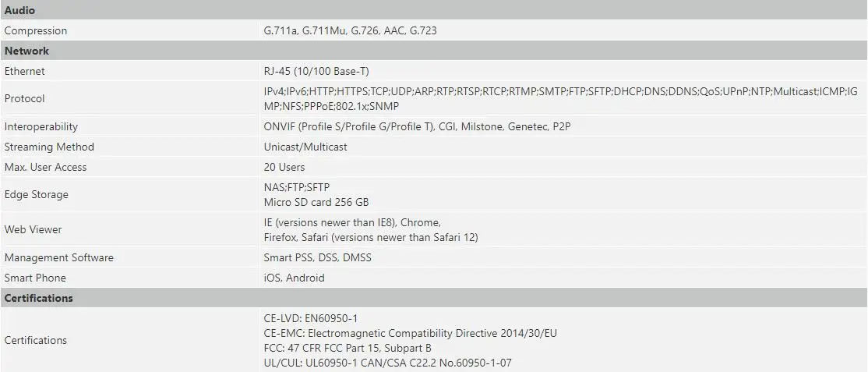The image size is (868, 372).
Task: Click the audio codec list G.711a, G.711Mu
Action: (351, 30)
